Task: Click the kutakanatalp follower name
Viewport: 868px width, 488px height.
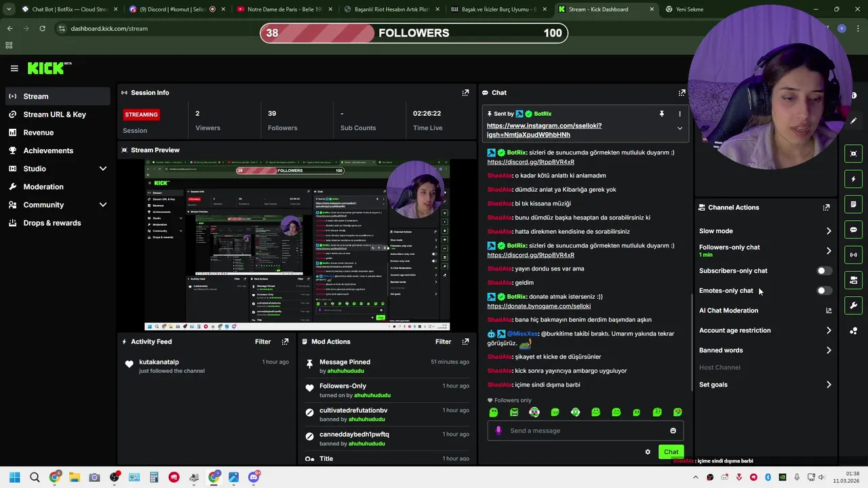Action: [159, 362]
